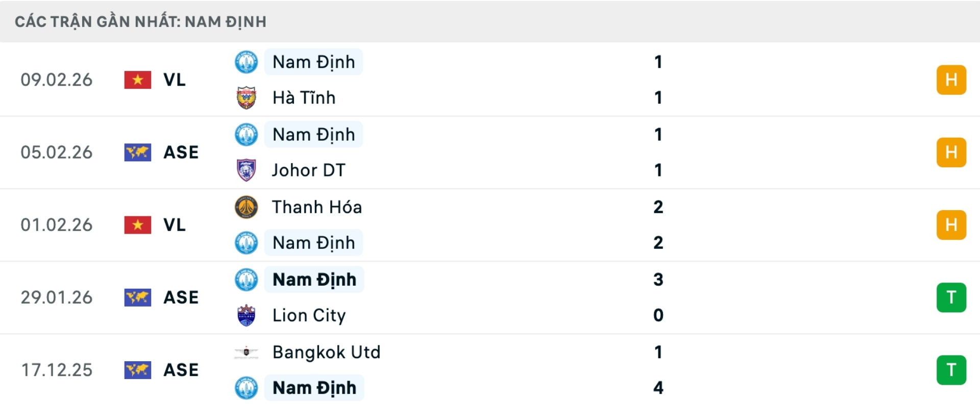Click the 'Các trận gần nhất: Nam Định' header
The width and height of the screenshot is (980, 404).
coord(140,21)
